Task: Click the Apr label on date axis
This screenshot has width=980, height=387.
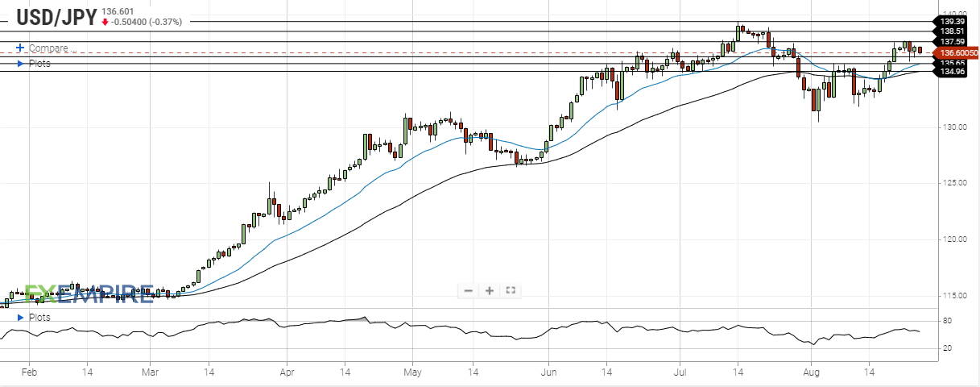Action: (x=287, y=374)
